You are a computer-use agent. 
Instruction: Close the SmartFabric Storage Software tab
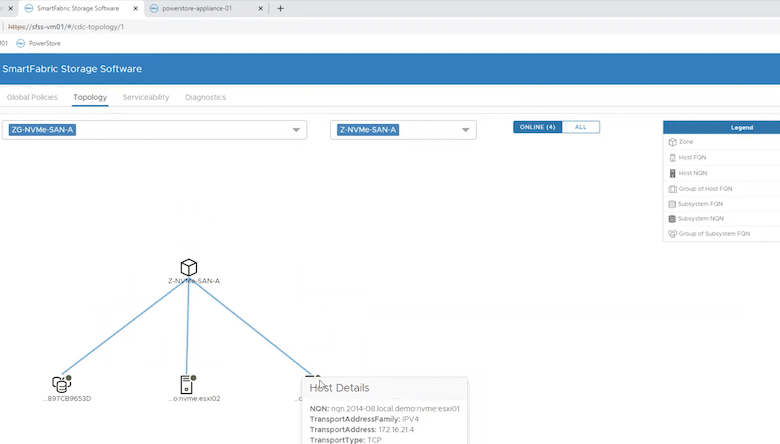(135, 8)
